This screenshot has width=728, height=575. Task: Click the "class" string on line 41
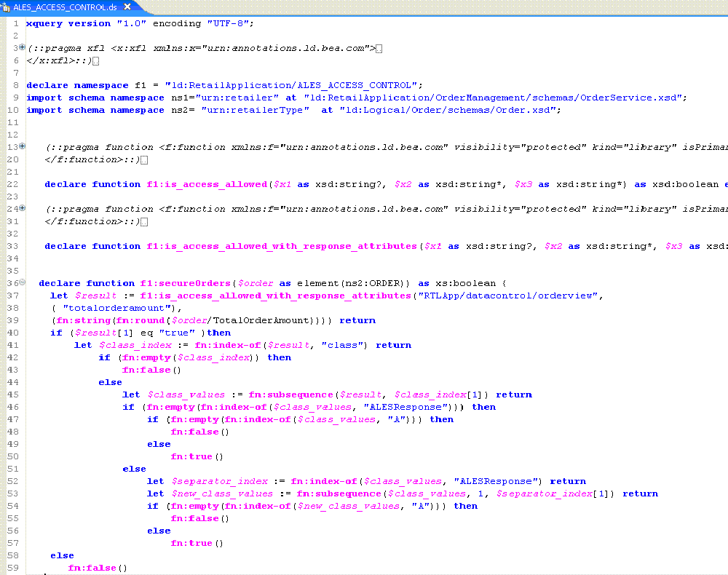(x=342, y=345)
